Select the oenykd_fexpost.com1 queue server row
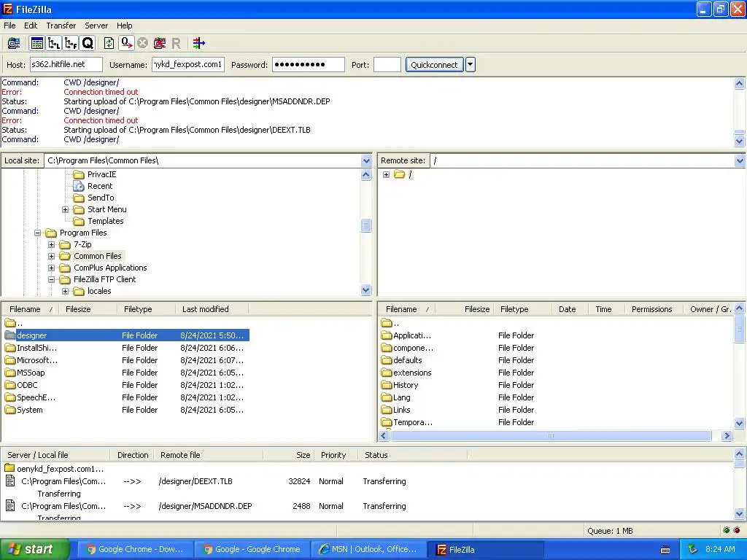Image resolution: width=747 pixels, height=560 pixels. coord(54,469)
